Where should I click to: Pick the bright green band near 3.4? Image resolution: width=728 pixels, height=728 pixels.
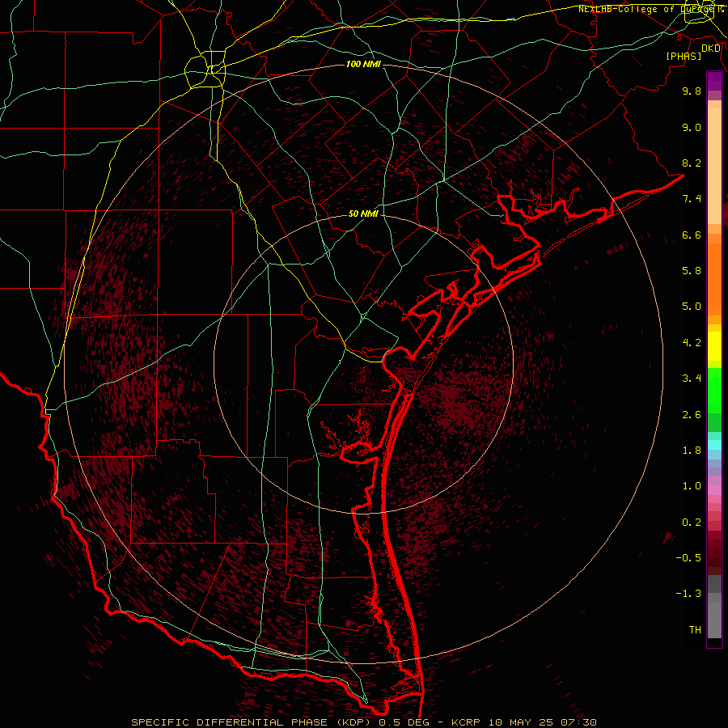pyautogui.click(x=714, y=391)
